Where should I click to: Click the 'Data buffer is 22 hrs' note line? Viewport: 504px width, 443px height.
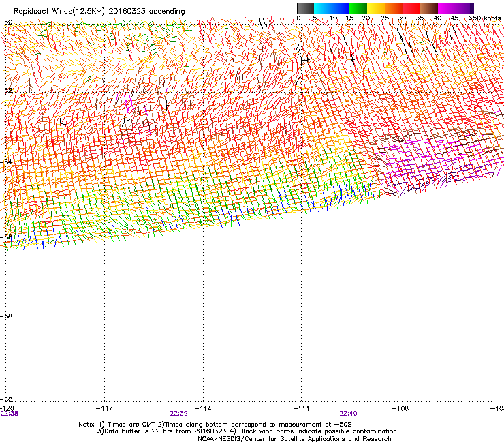pyautogui.click(x=247, y=431)
